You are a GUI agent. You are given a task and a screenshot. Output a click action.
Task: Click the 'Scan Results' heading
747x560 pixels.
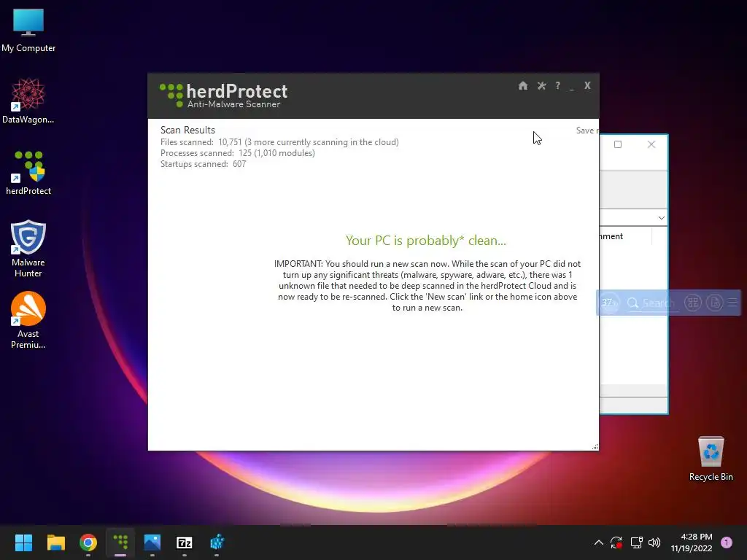coord(187,130)
